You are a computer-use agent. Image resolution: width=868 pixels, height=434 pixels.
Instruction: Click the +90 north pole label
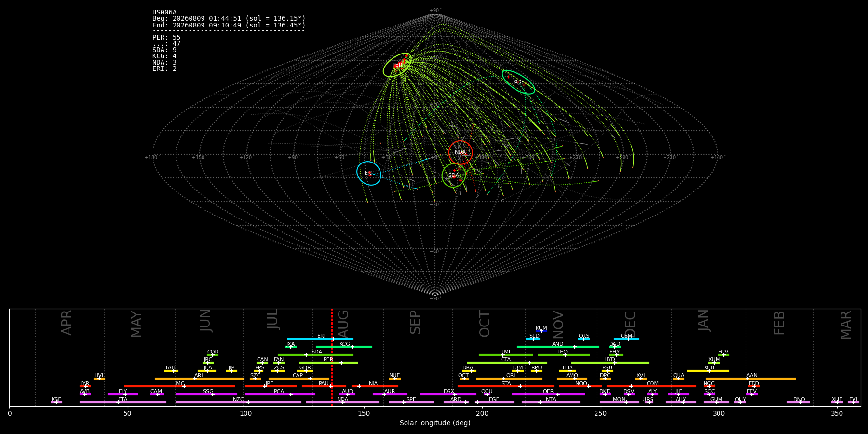click(435, 11)
